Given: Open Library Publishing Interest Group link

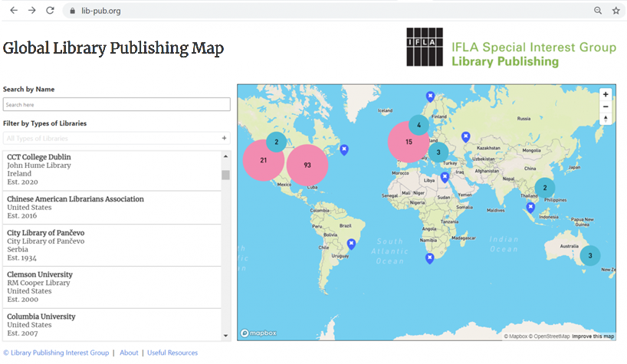Looking at the screenshot, I should point(56,353).
